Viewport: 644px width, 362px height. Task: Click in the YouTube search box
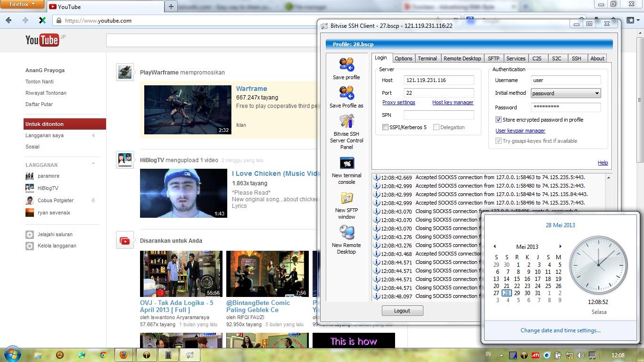pyautogui.click(x=212, y=41)
